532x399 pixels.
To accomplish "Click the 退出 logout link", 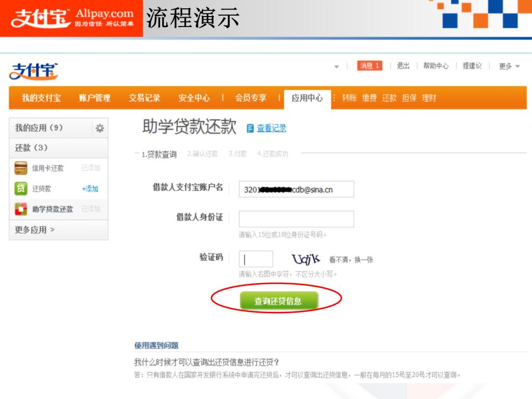I will [403, 66].
